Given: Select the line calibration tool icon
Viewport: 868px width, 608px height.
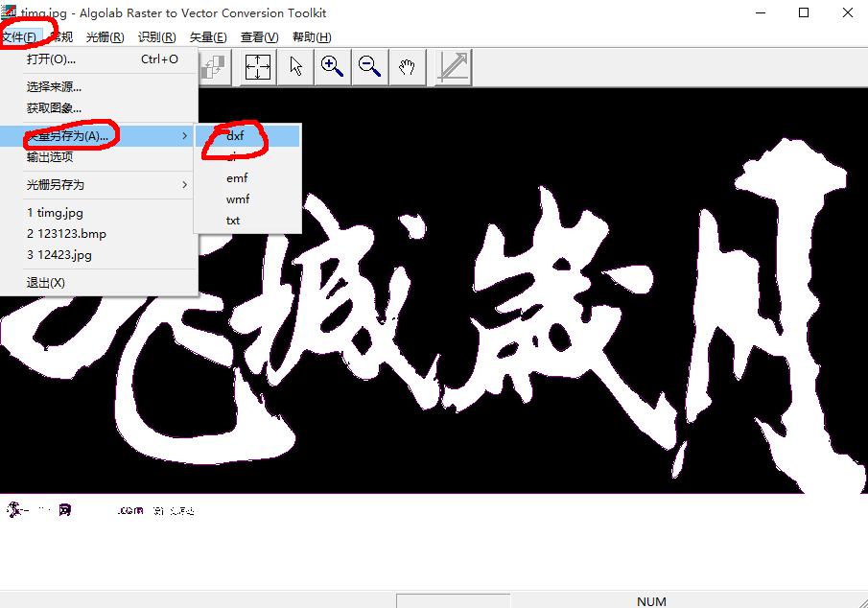Looking at the screenshot, I should [x=451, y=66].
